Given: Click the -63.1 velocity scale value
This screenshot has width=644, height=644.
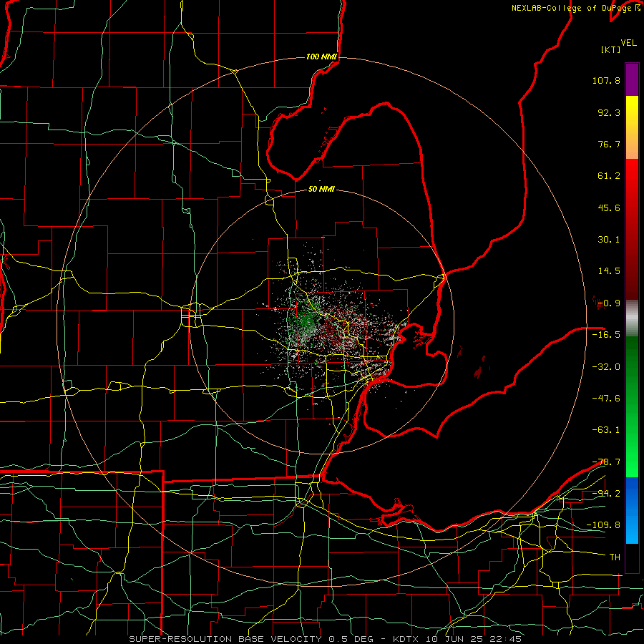Looking at the screenshot, I should (606, 430).
